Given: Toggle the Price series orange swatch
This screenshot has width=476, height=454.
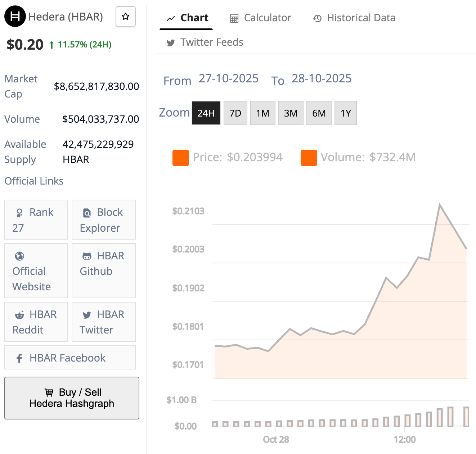Looking at the screenshot, I should [x=181, y=158].
